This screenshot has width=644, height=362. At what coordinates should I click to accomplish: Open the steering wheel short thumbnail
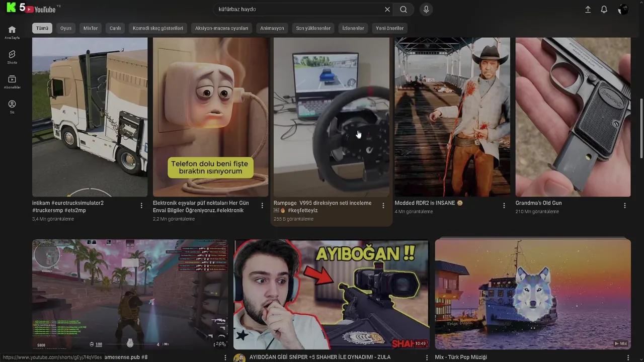point(332,117)
